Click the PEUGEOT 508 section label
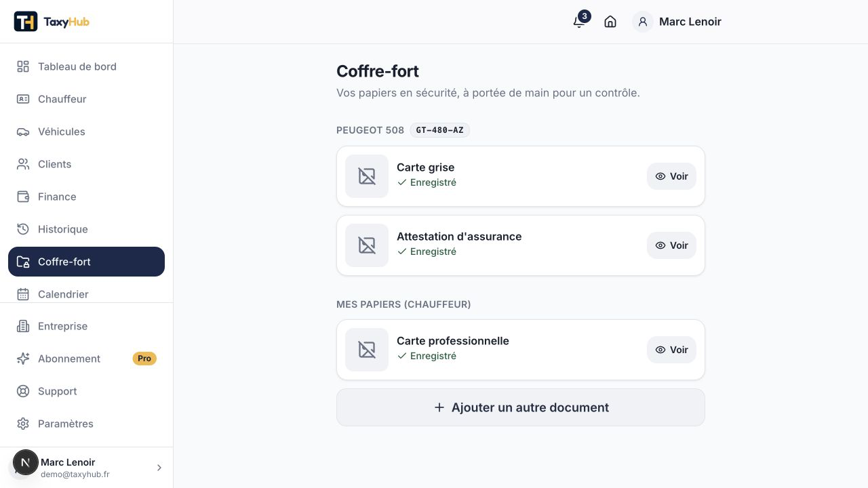The height and width of the screenshot is (488, 868). [370, 130]
